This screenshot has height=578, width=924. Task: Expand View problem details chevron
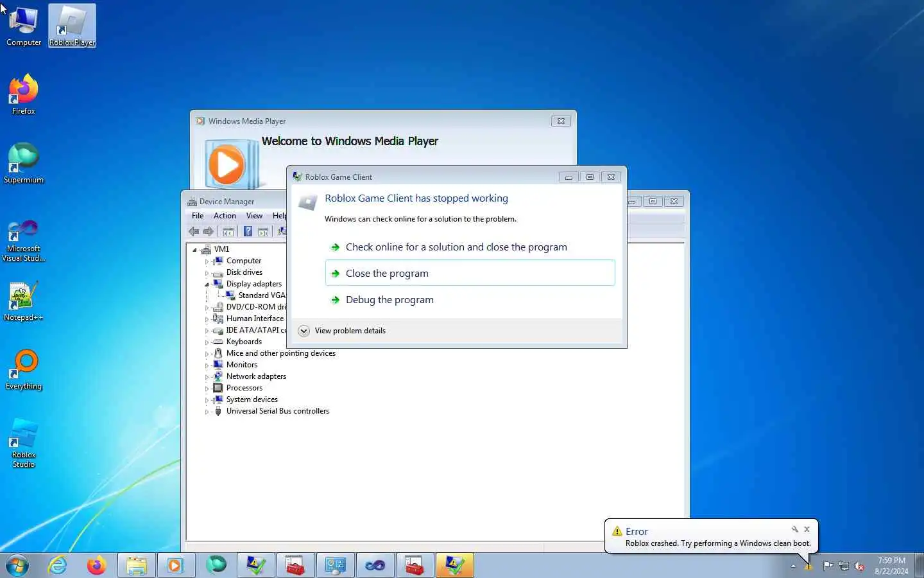click(304, 331)
